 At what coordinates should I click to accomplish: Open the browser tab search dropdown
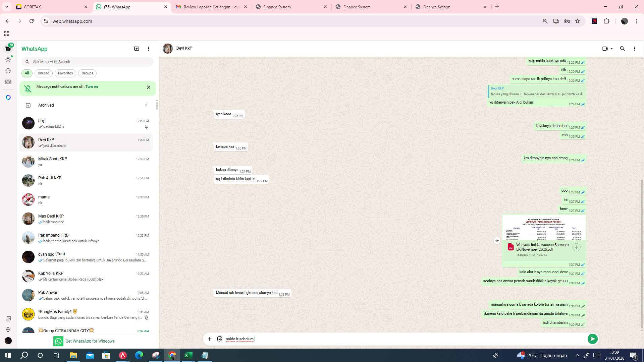(x=6, y=7)
